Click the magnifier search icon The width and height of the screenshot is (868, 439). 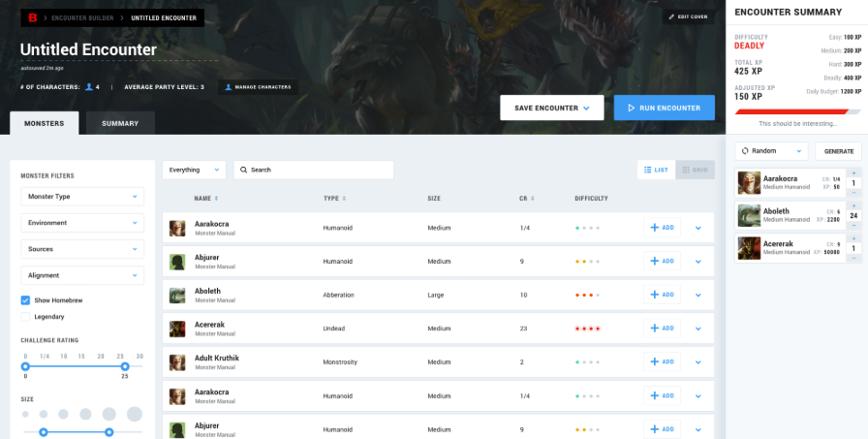coord(243,170)
